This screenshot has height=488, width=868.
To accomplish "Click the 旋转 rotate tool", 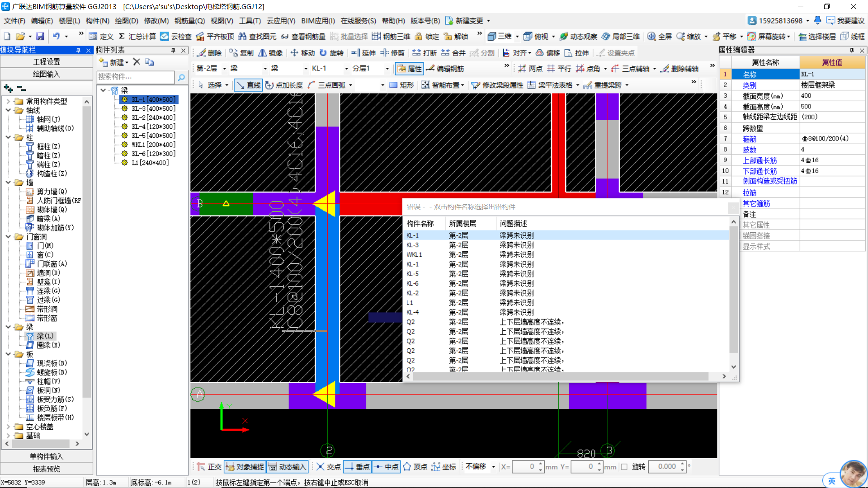I will click(331, 53).
